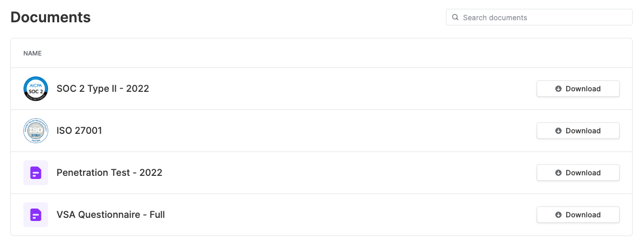Download the ISO 27001 document
Screen dimensions: 644x249
578,131
